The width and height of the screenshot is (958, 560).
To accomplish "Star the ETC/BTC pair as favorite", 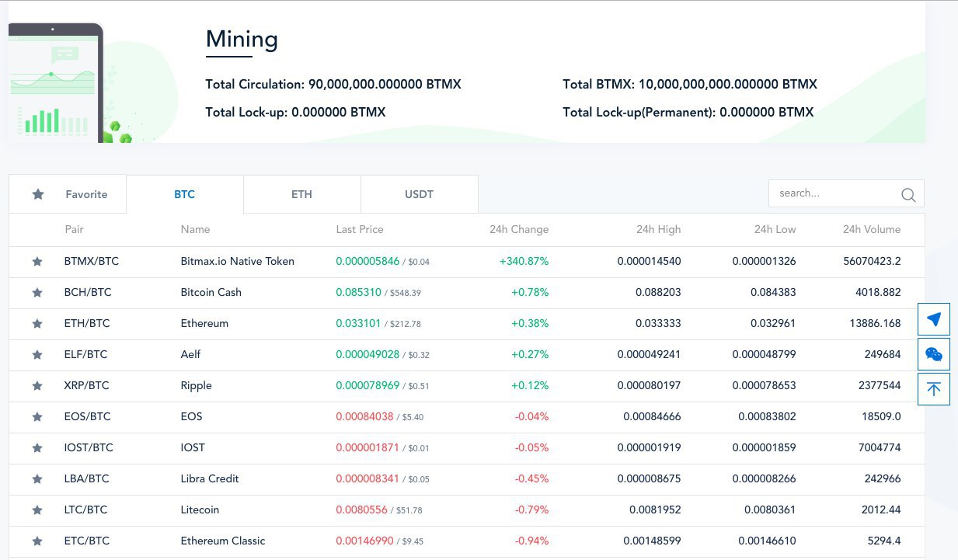I will (x=37, y=541).
